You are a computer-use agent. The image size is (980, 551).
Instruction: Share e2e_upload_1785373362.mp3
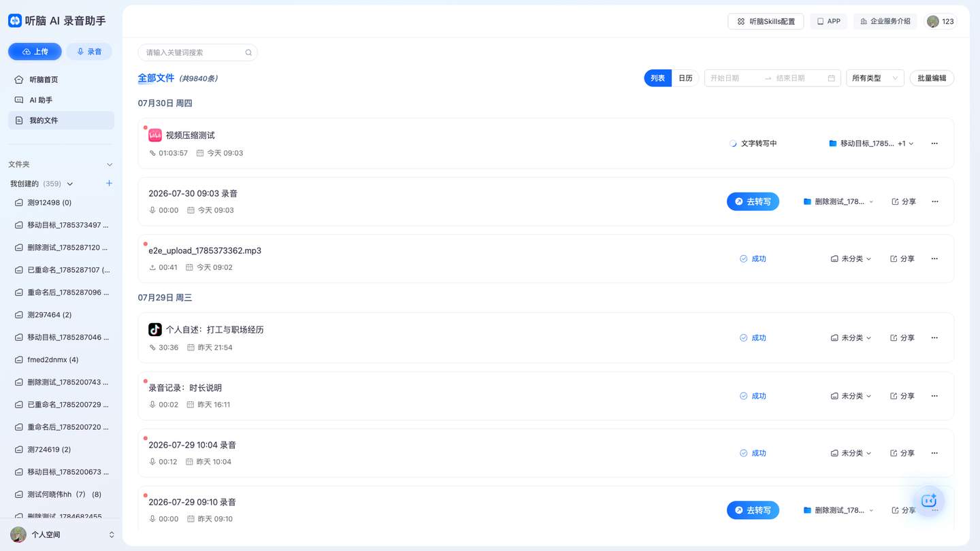pyautogui.click(x=902, y=258)
